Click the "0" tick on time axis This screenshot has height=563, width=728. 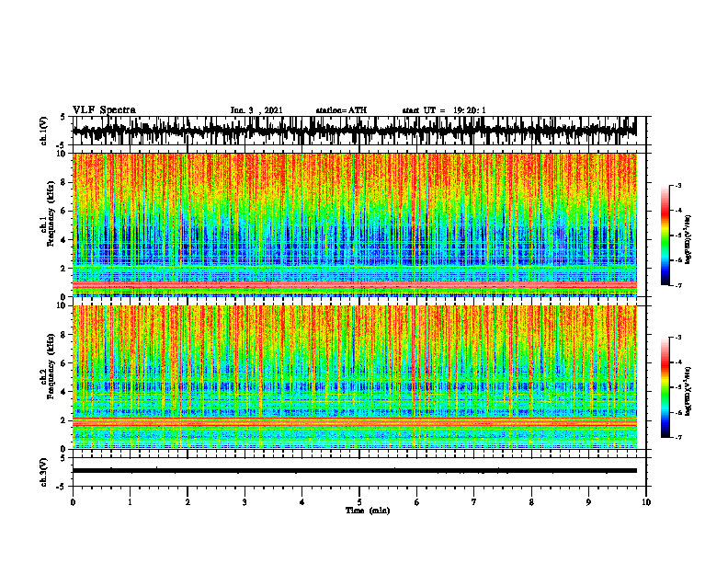(x=73, y=502)
